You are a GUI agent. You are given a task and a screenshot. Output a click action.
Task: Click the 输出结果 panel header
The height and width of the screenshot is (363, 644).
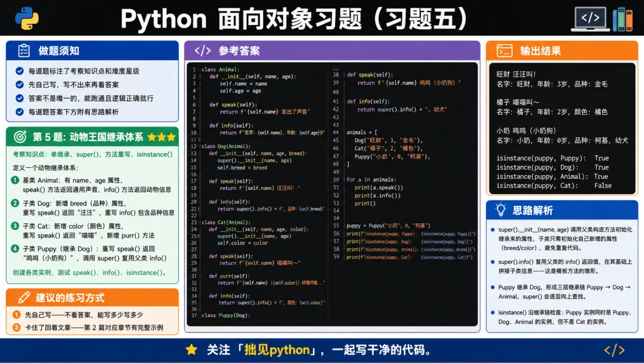coord(562,51)
